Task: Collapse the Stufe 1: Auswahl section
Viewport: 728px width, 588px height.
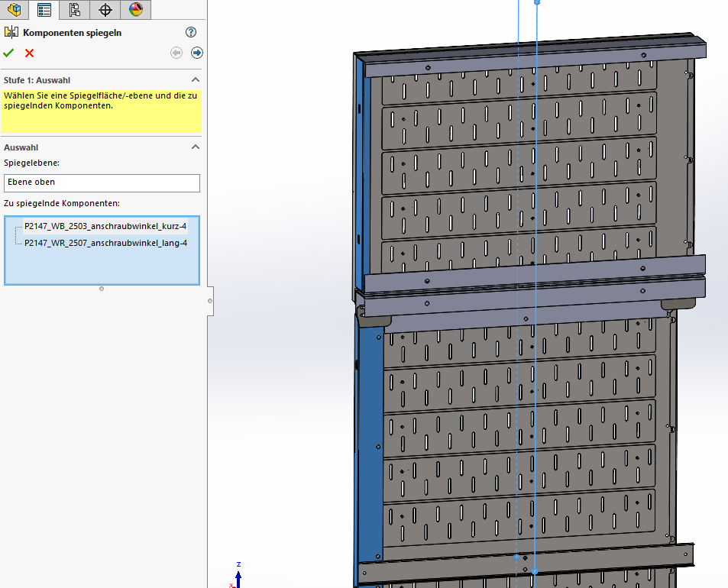Action: 196,80
